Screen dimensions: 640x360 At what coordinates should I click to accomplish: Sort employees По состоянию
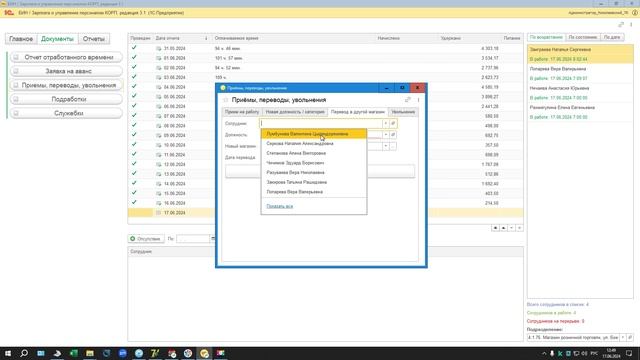583,38
